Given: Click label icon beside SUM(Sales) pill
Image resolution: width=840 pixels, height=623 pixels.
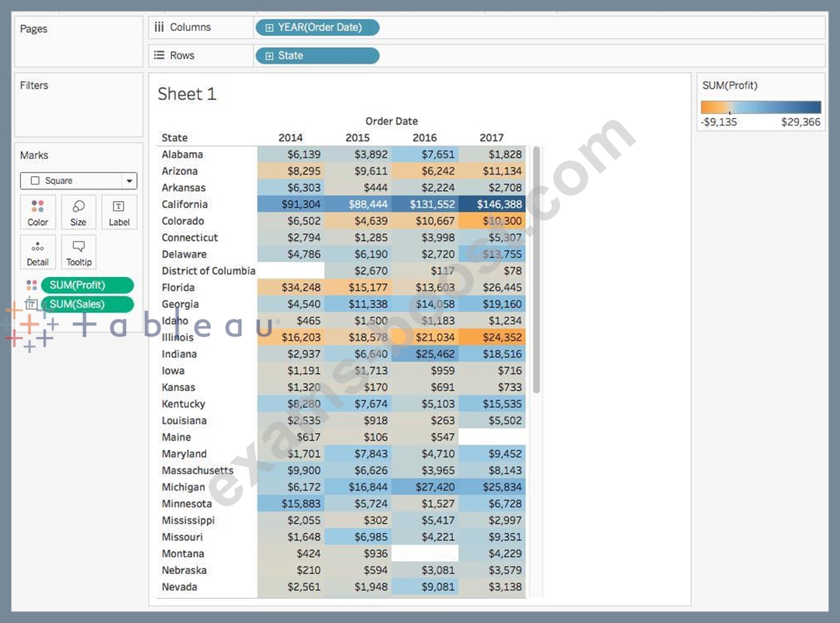Looking at the screenshot, I should (x=32, y=304).
